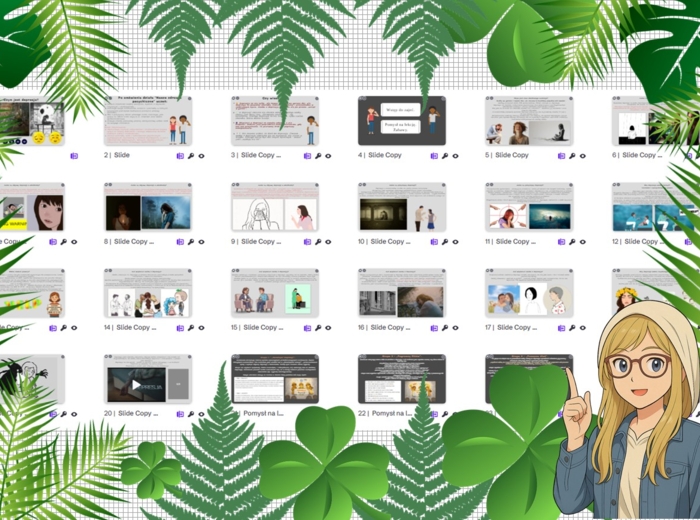Image resolution: width=700 pixels, height=520 pixels.
Task: Open the slide 14 thumbnail
Action: click(x=148, y=293)
